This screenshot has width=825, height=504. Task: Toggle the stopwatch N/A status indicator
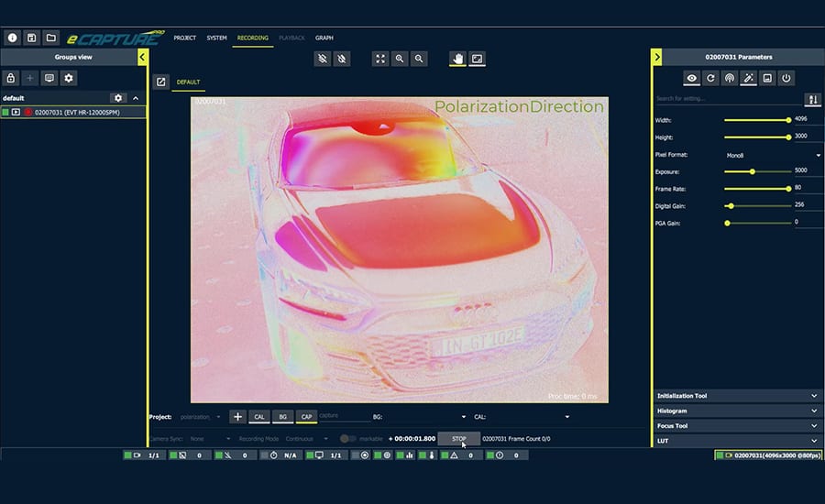(x=280, y=455)
